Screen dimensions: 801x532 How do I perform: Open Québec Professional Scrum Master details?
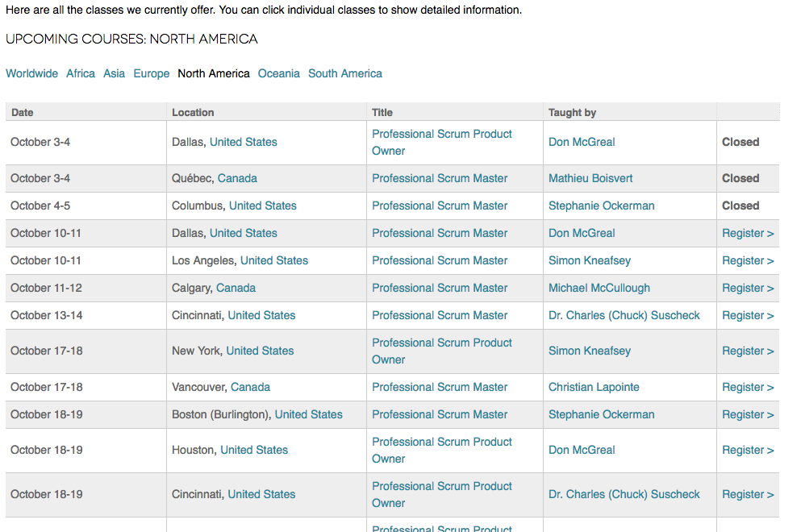click(440, 179)
